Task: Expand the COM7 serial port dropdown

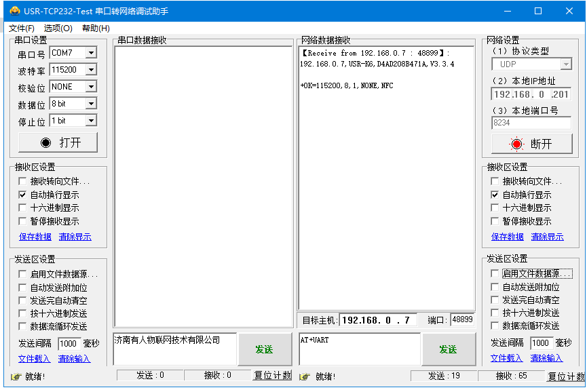Action: pos(91,53)
